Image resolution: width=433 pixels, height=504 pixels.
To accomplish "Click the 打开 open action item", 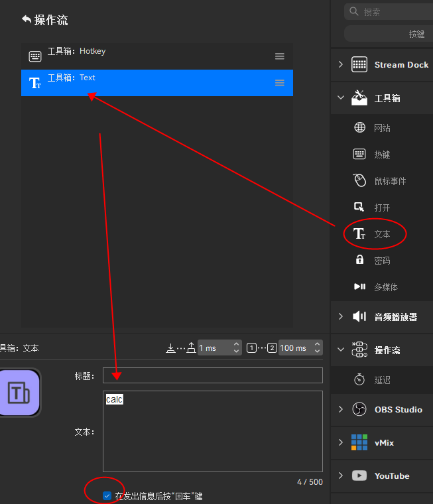I will [x=382, y=208].
